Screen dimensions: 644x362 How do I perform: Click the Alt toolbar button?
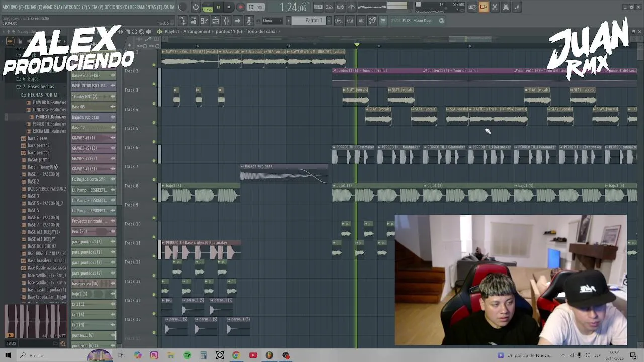361,21
